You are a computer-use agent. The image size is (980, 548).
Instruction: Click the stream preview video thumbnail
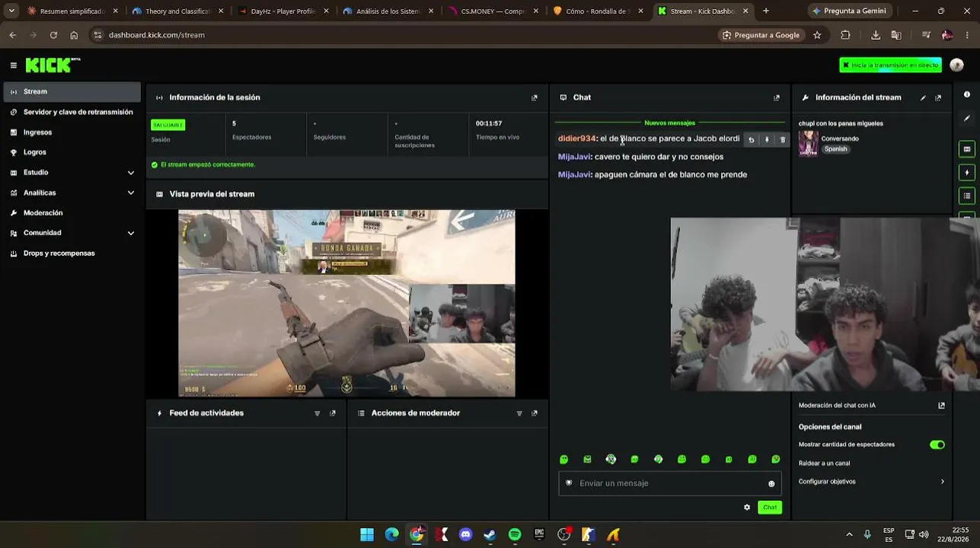[x=346, y=304]
